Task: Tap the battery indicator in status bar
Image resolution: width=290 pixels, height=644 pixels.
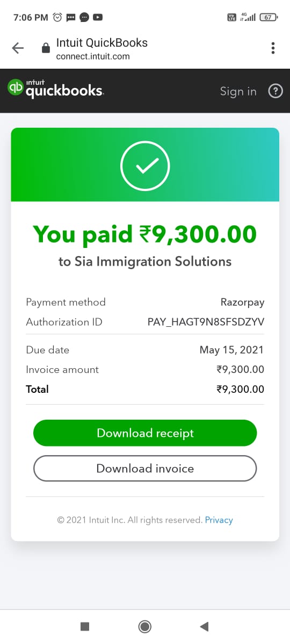Action: 269,17
